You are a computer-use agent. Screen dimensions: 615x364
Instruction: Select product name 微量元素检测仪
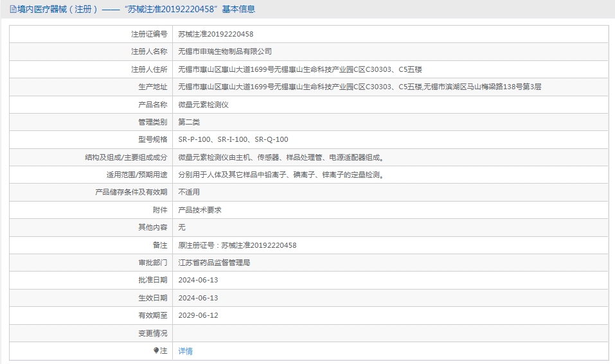(203, 105)
